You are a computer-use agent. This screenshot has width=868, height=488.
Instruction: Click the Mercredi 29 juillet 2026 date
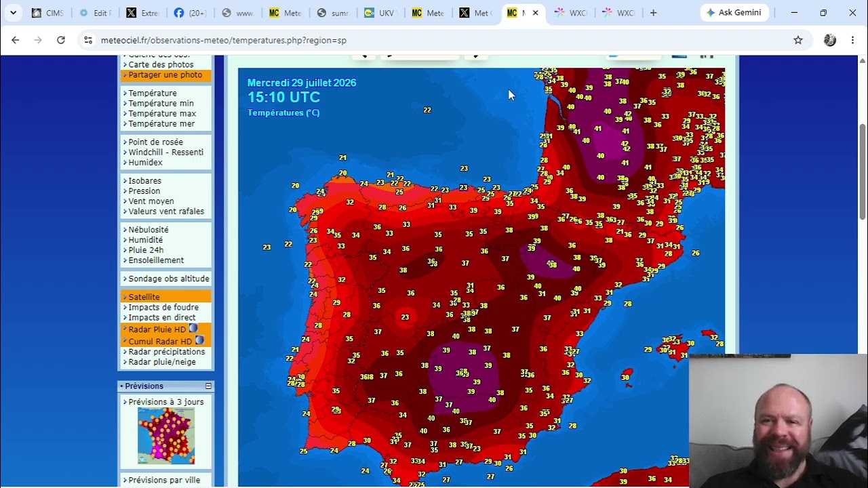[302, 83]
